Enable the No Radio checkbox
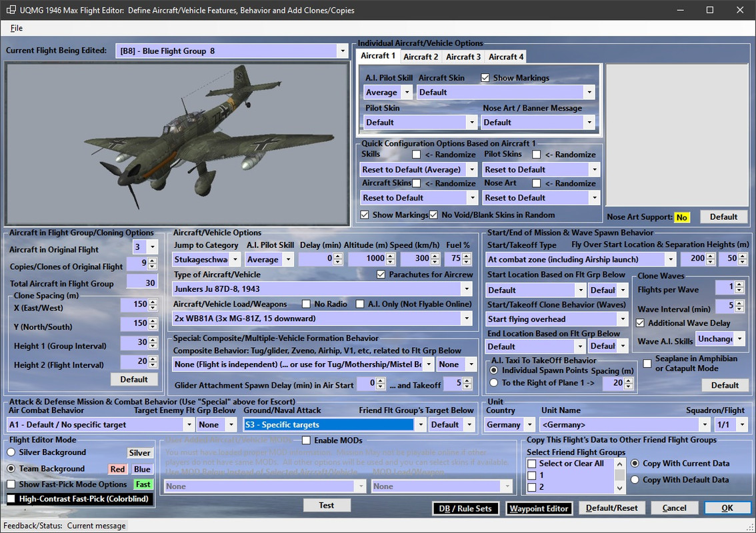 tap(306, 304)
